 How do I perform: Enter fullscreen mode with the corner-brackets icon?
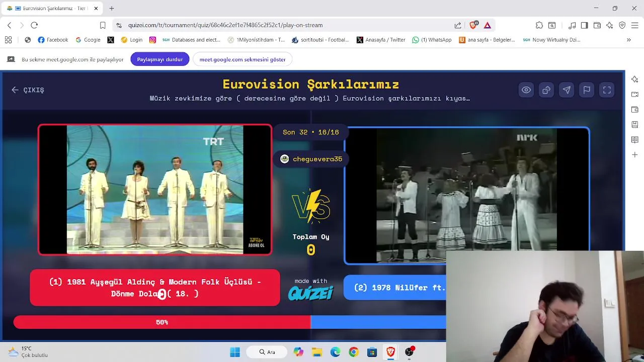tap(607, 90)
